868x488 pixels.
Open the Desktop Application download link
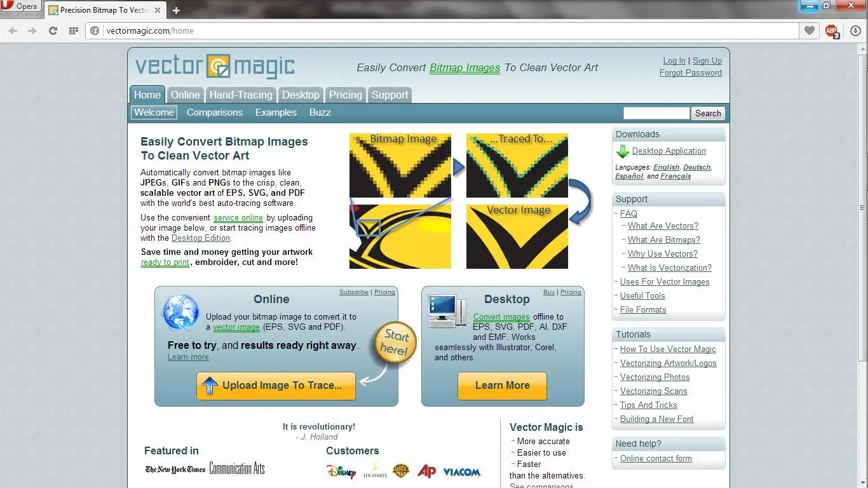[669, 151]
